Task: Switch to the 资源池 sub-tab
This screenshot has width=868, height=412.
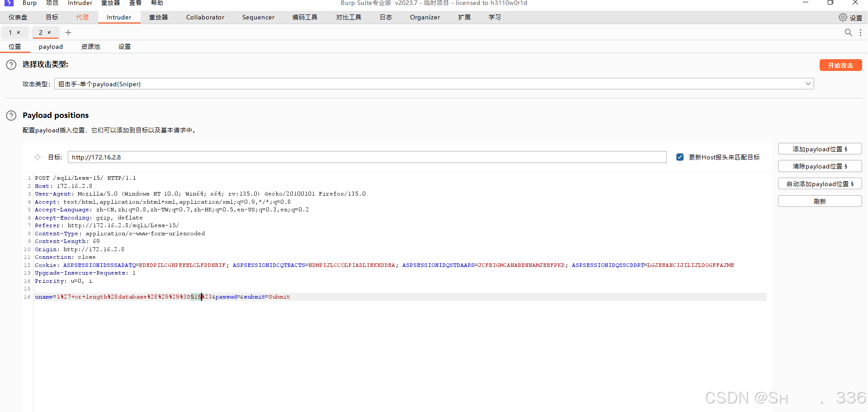Action: [90, 47]
